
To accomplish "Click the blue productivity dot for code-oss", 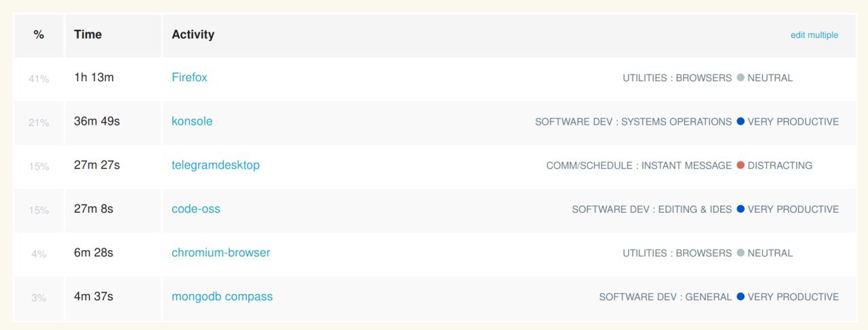I will [741, 209].
